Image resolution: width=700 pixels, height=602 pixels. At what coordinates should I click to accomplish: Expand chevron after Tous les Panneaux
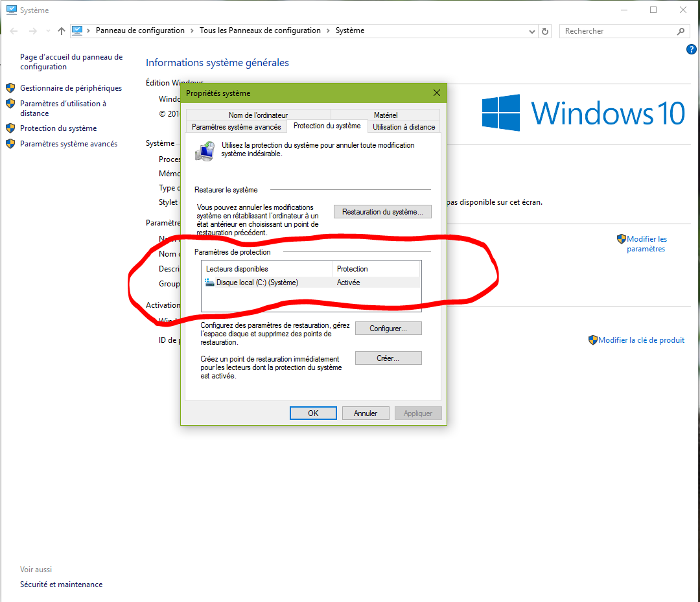(328, 30)
